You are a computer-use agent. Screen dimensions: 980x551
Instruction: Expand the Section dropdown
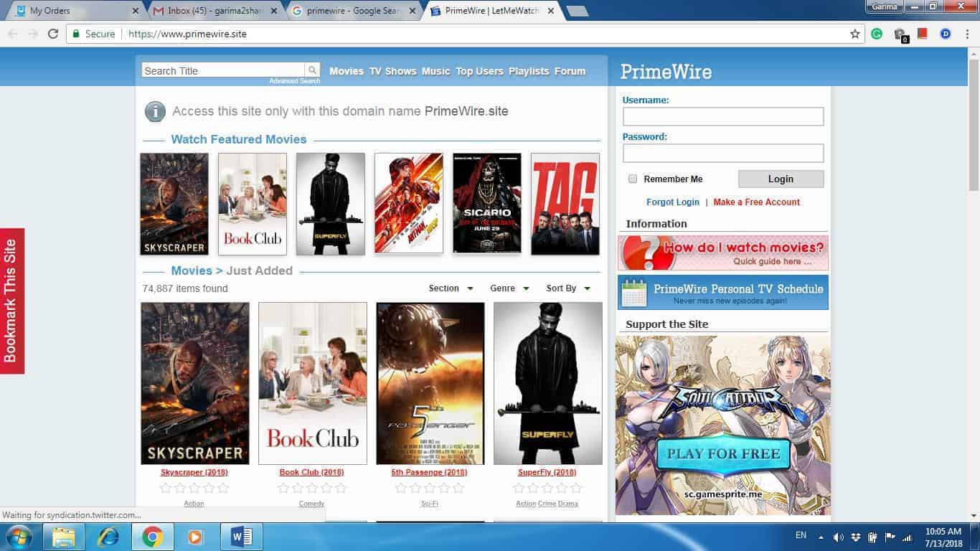tap(451, 288)
